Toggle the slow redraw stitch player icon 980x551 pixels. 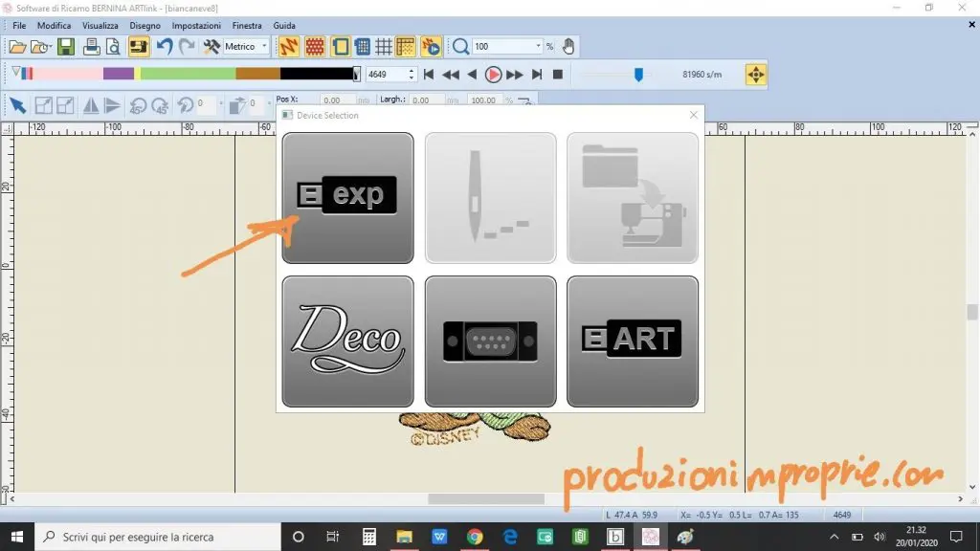click(x=432, y=47)
